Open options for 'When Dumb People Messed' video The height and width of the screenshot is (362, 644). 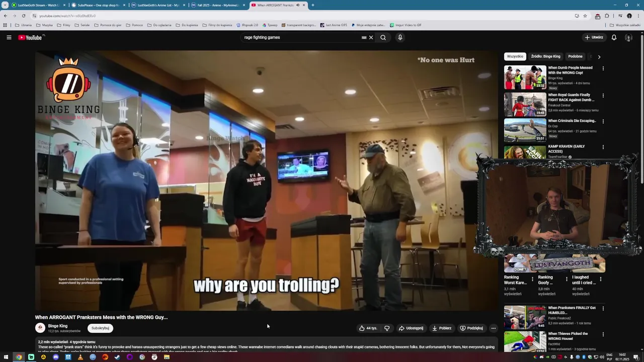603,68
